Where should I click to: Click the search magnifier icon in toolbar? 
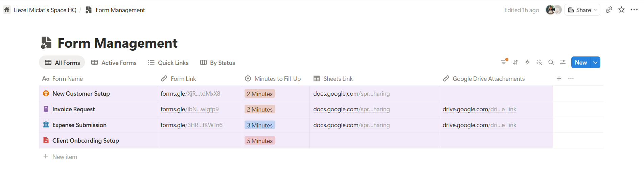coord(551,62)
